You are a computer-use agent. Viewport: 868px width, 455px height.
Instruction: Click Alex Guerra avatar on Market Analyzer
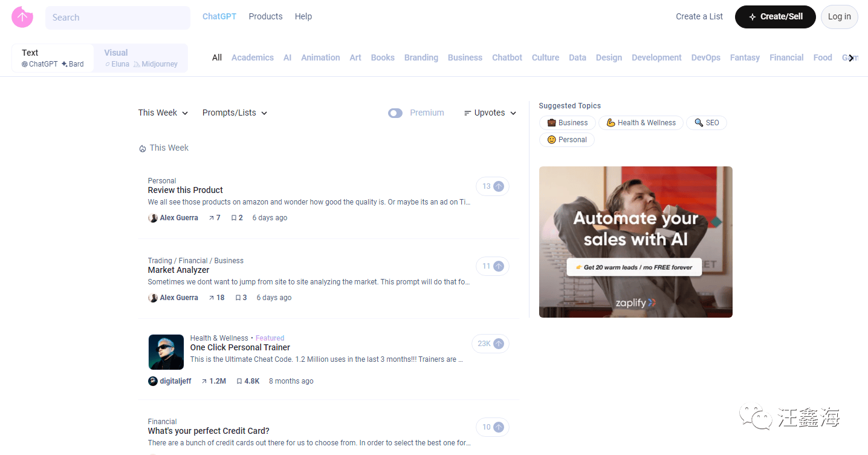153,298
